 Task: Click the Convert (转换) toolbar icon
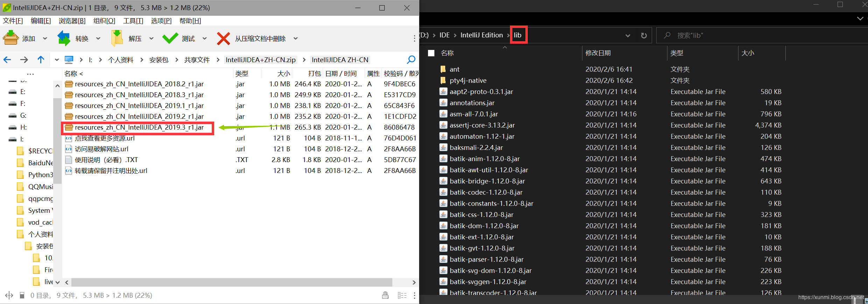64,38
